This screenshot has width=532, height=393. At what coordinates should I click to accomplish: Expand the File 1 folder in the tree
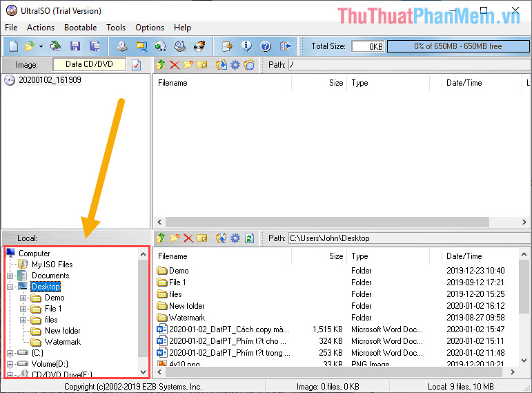pyautogui.click(x=23, y=309)
